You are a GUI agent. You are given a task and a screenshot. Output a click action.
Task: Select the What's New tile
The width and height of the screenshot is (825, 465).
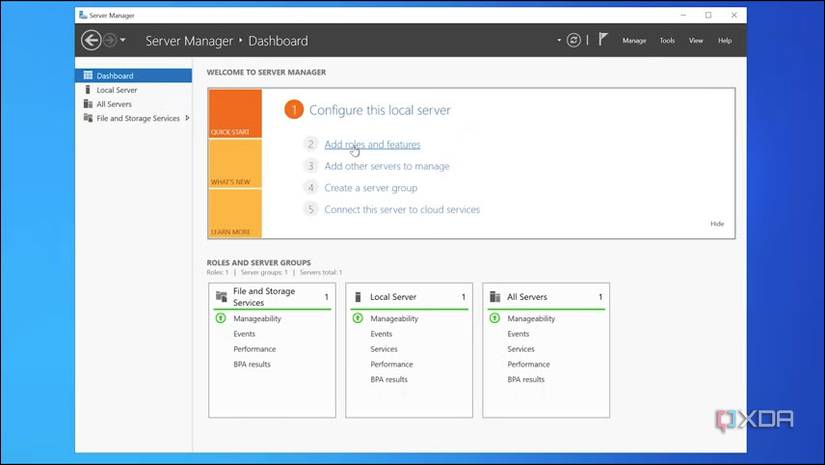point(235,164)
